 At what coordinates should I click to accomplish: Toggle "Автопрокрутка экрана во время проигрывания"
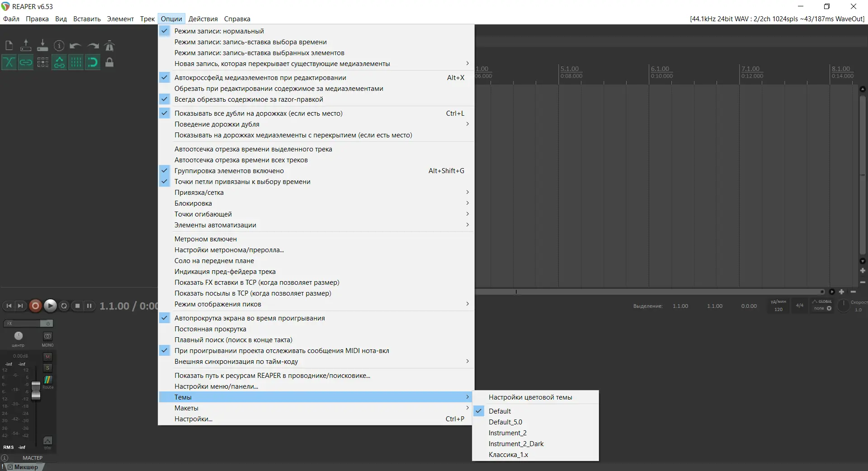tap(316, 318)
